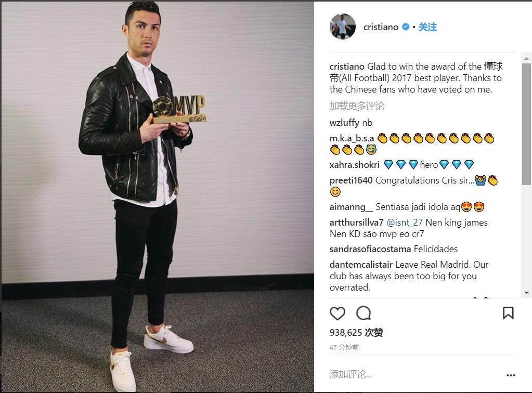Open comments via speech bubble icon

(364, 313)
